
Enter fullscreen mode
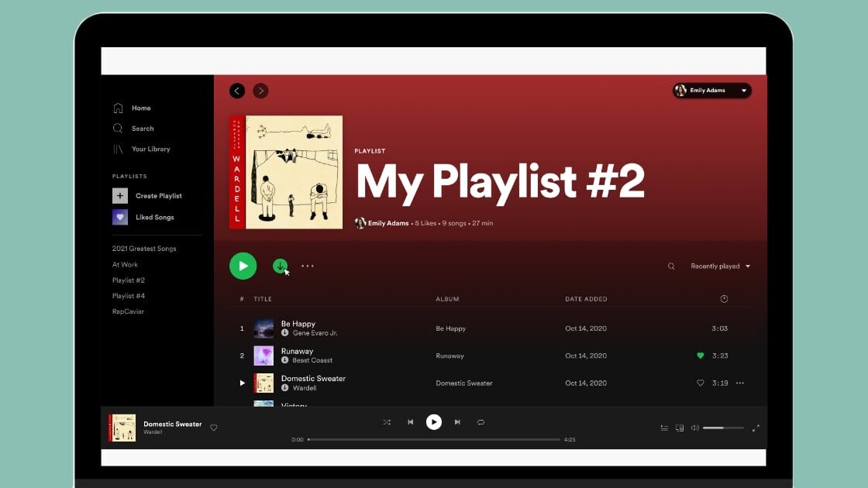coord(756,427)
